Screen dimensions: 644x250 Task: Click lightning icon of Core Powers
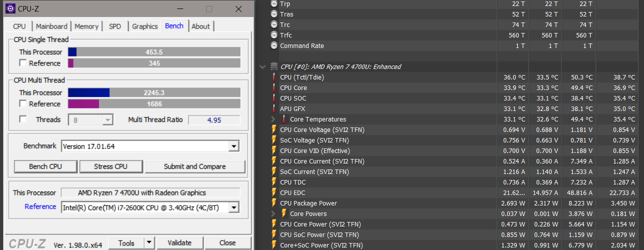pos(284,213)
